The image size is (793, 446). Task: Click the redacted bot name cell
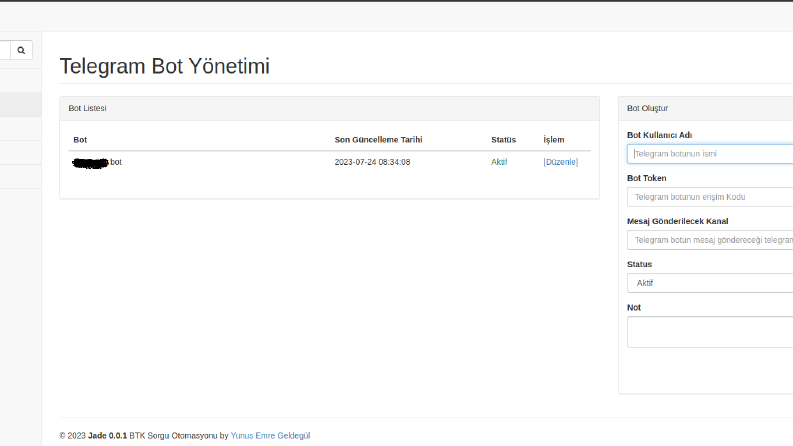[x=97, y=162]
